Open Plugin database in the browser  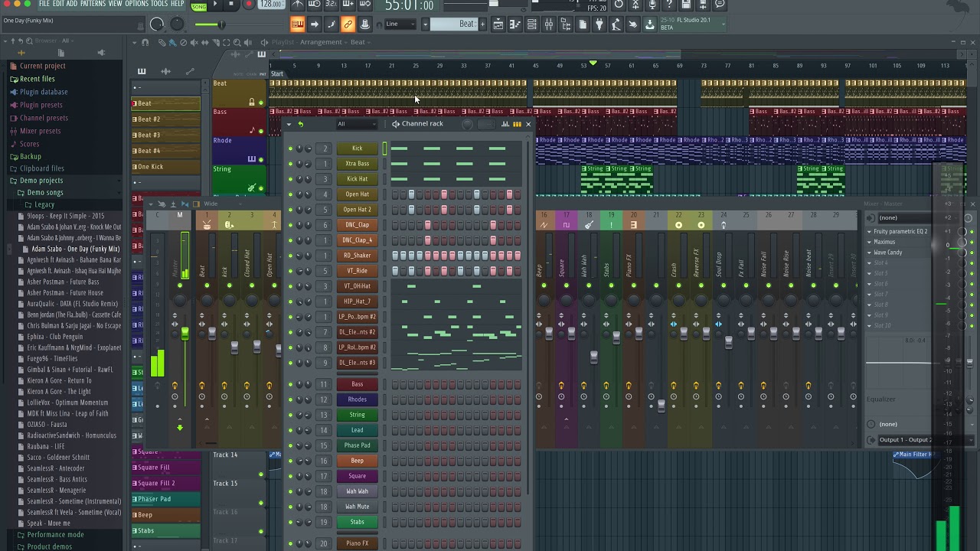tap(44, 92)
